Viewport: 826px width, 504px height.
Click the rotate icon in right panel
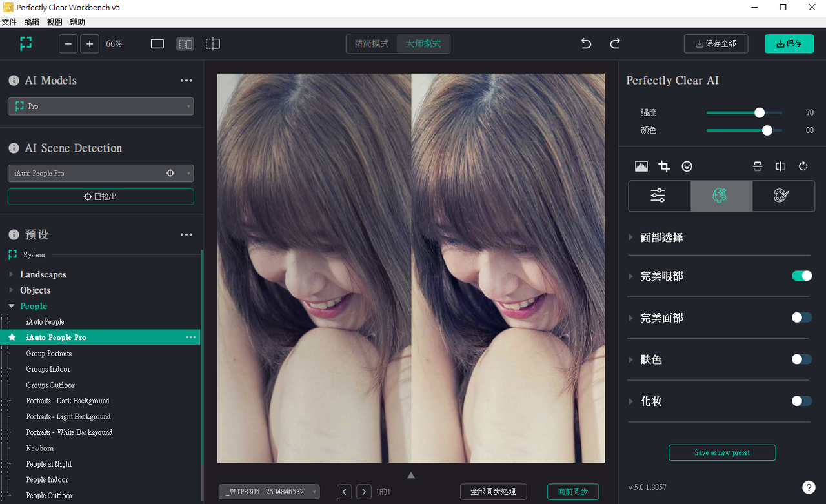pyautogui.click(x=803, y=166)
